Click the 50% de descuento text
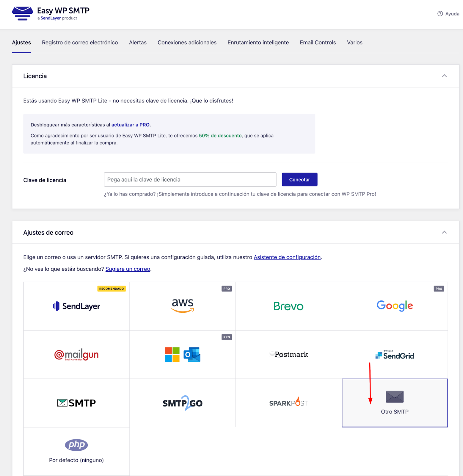 point(220,136)
